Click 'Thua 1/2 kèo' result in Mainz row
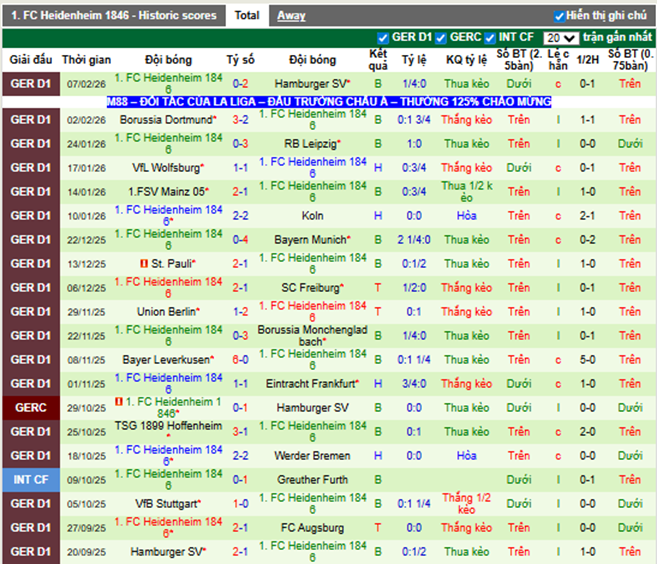Image resolution: width=657 pixels, height=564 pixels. 466,192
